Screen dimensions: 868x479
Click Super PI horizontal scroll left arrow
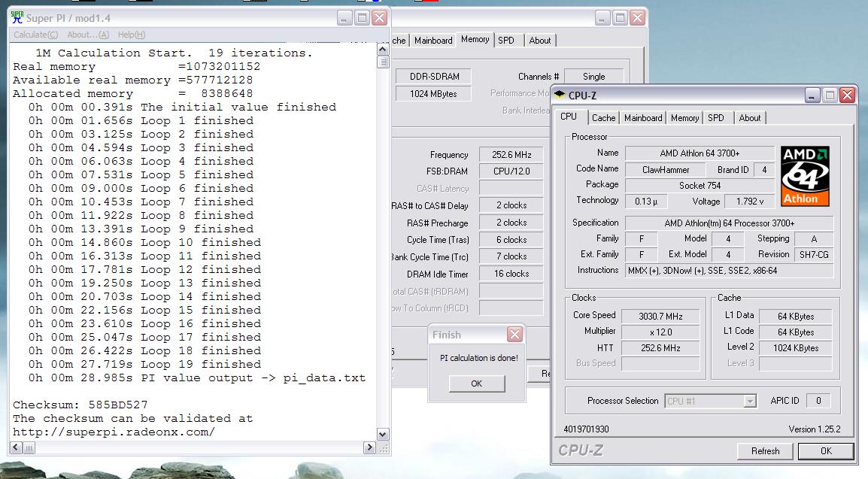coord(16,447)
